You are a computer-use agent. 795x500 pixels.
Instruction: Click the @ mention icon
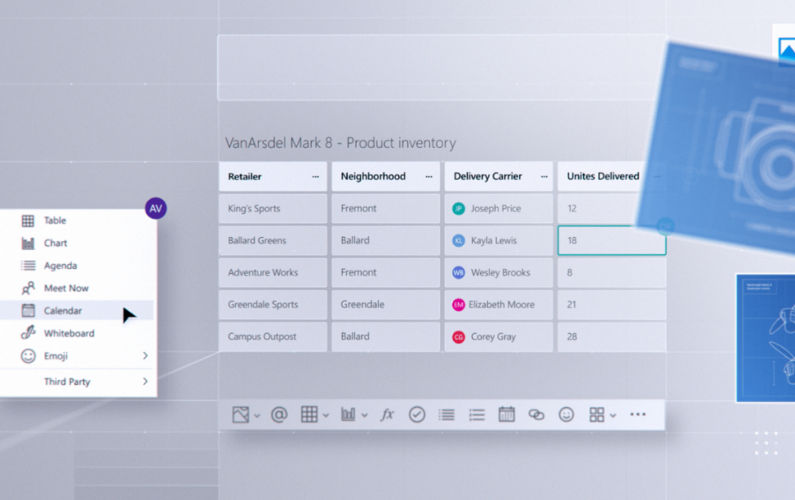(x=279, y=415)
